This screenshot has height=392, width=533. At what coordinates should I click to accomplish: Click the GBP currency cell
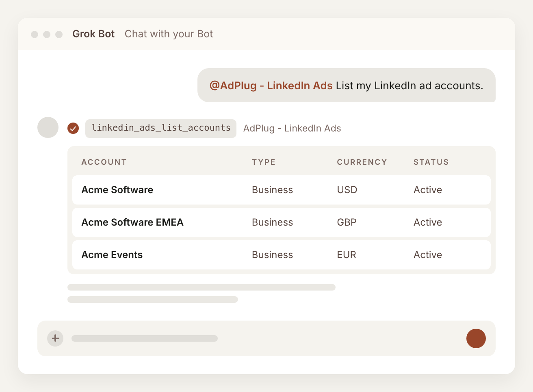coord(347,222)
